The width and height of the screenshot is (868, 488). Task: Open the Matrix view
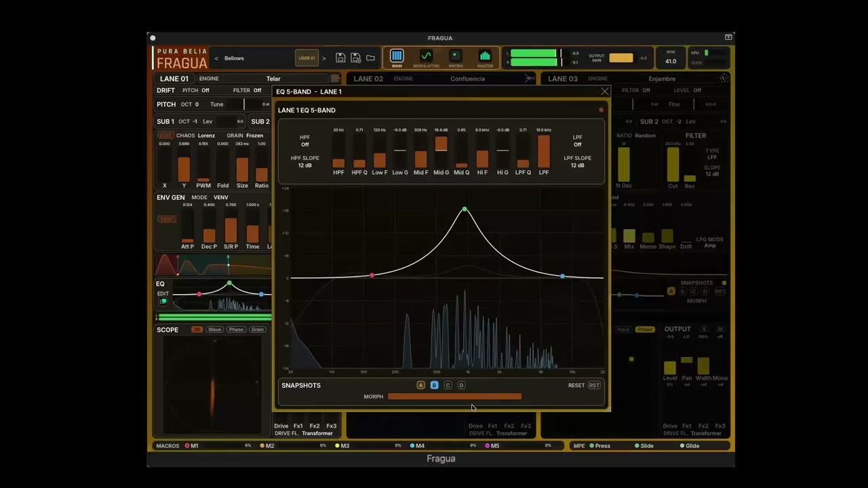click(456, 58)
